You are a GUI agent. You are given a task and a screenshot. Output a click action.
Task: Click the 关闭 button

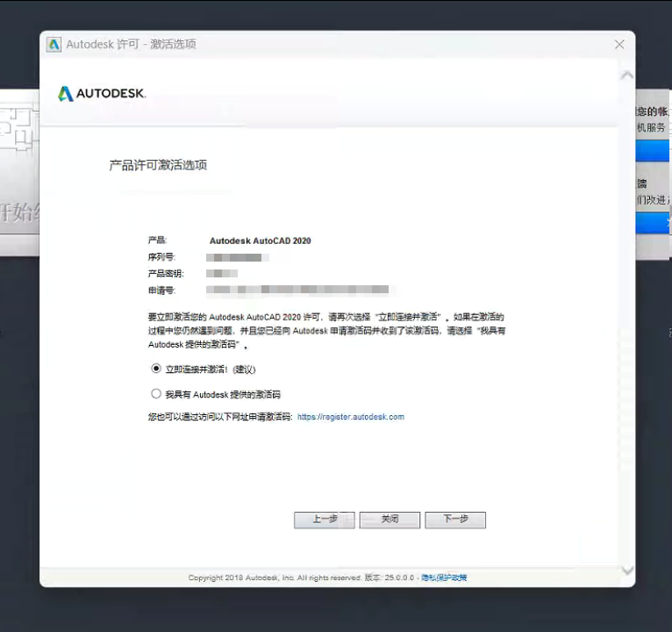390,520
